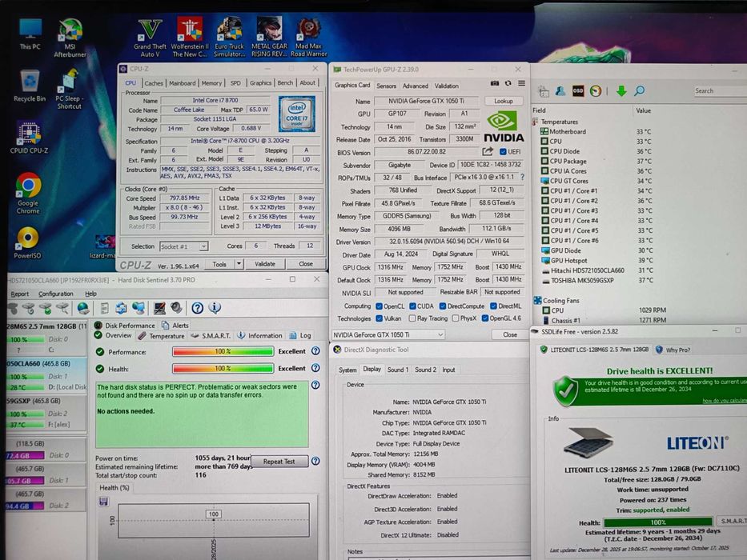Click Hard Disk Sentinel info bubble icon
The image size is (747, 560).
click(215, 308)
